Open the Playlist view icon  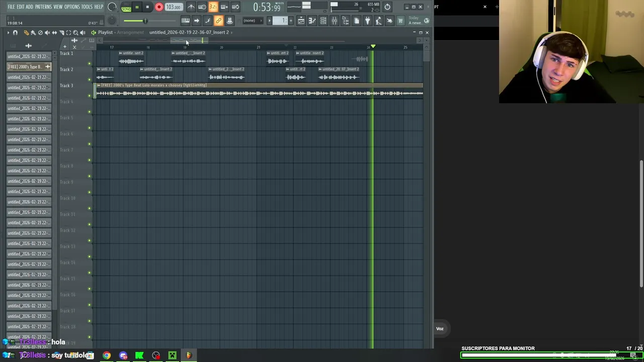(x=301, y=21)
